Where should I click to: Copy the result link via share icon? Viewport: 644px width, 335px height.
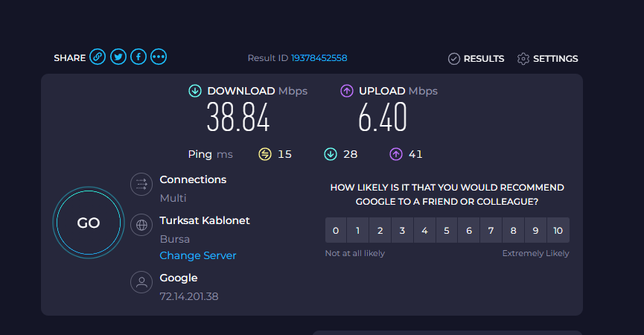click(98, 57)
